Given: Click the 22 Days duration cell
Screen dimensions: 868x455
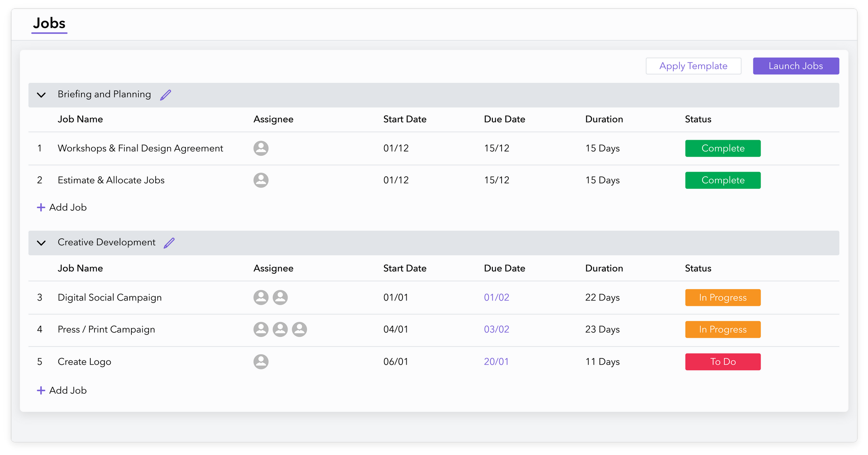Looking at the screenshot, I should coord(602,297).
